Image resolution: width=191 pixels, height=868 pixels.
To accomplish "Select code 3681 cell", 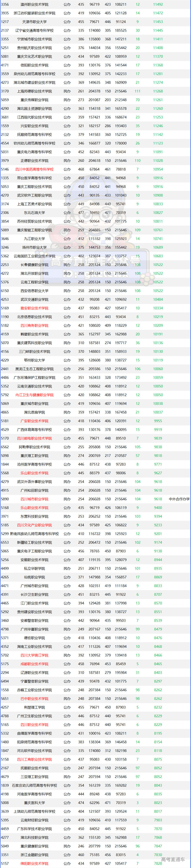I will [x=5, y=117].
